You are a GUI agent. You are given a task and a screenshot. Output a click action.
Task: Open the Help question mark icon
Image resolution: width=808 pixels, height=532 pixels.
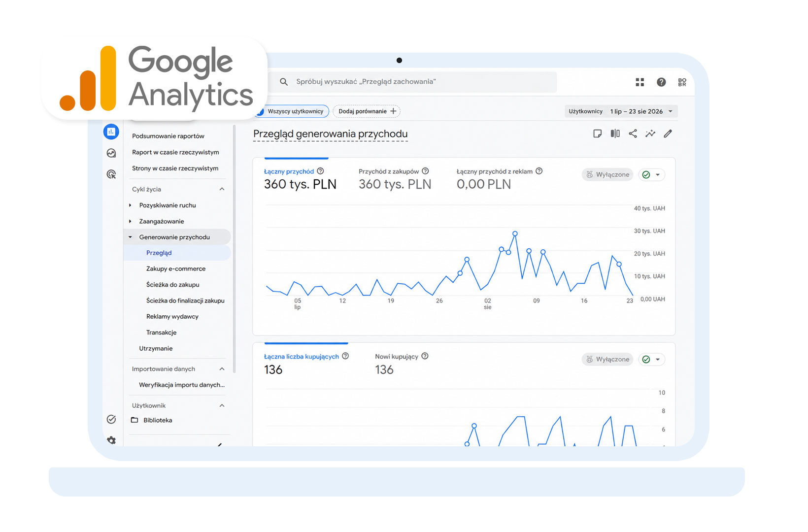click(x=661, y=82)
